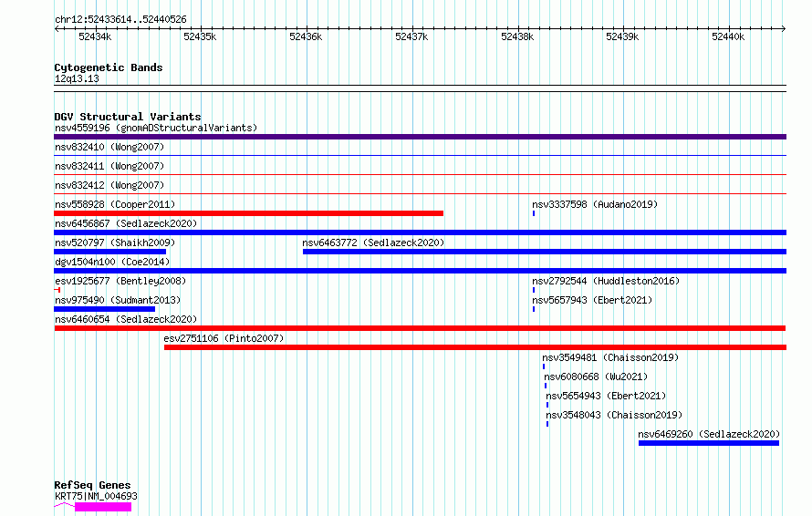The image size is (812, 516).
Task: Open the nsv832410 (Wong2007) variant label
Action: [109, 147]
